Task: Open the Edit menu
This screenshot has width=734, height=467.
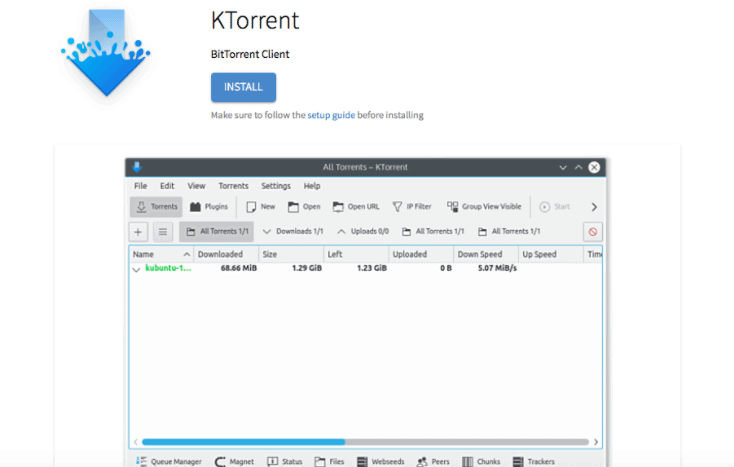Action: tap(167, 186)
